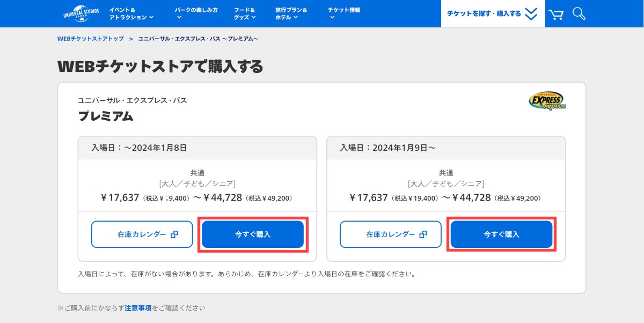This screenshot has height=323, width=644.
Task: Open the search magnifier icon
Action: tap(579, 13)
